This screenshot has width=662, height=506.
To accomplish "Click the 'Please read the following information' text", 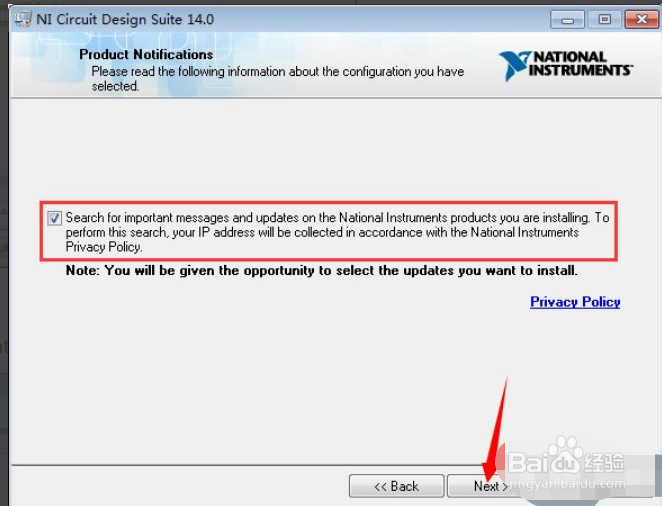I will click(277, 78).
